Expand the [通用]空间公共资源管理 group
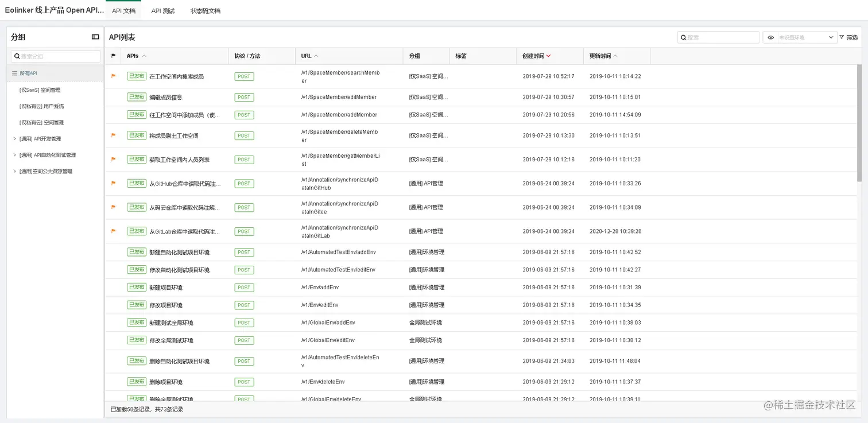The height and width of the screenshot is (423, 868). coord(14,171)
